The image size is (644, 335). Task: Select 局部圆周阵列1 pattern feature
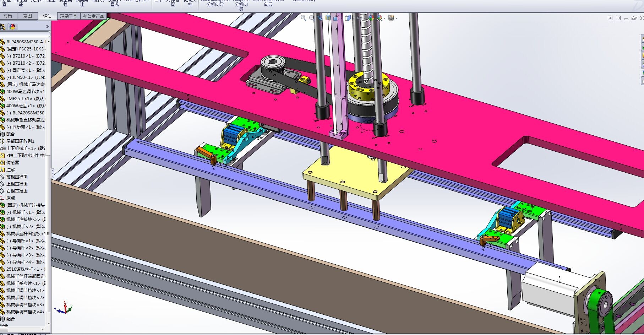point(20,141)
